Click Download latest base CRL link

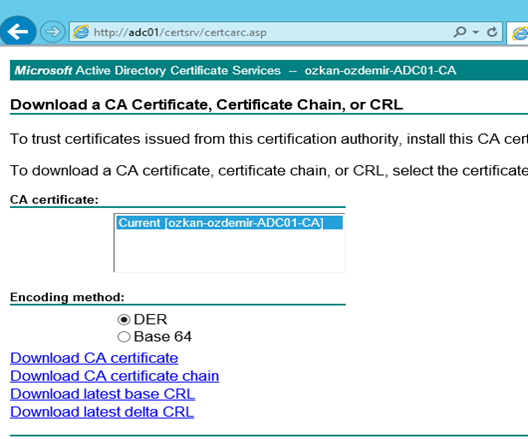pos(102,394)
